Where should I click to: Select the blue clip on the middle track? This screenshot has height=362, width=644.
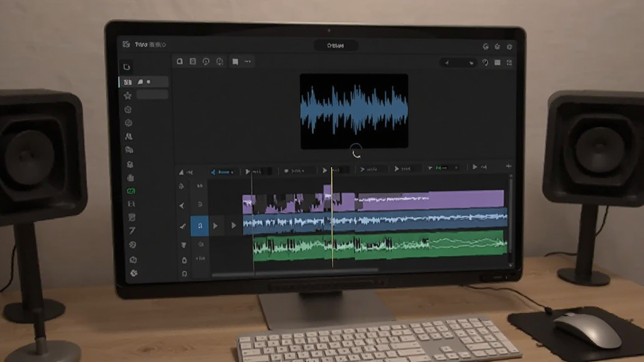tap(375, 222)
